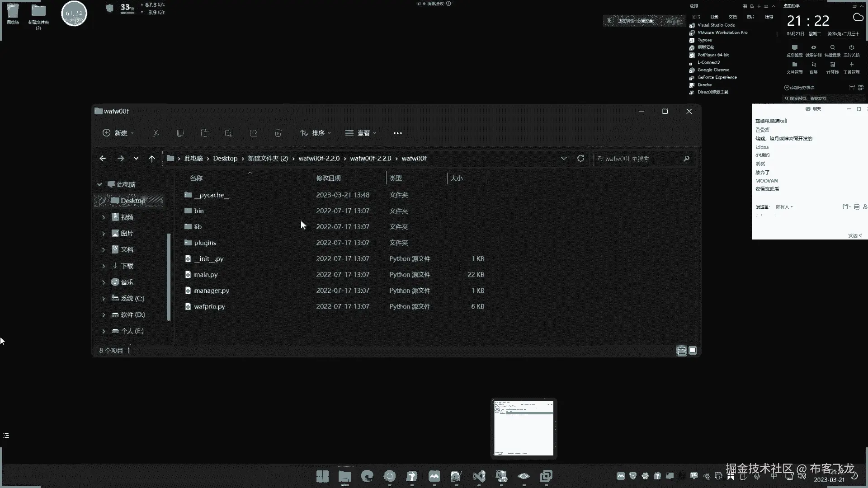The width and height of the screenshot is (868, 488).
Task: Click Desktop in the breadcrumb path
Action: [x=225, y=159]
